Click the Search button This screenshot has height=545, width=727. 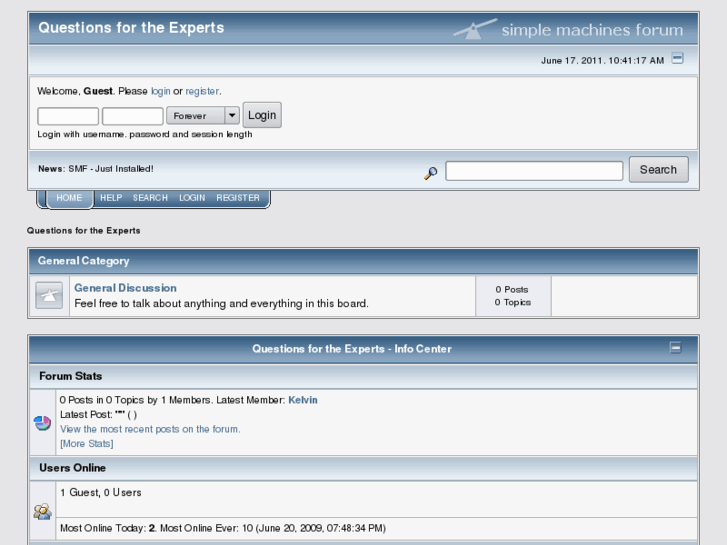pyautogui.click(x=658, y=170)
